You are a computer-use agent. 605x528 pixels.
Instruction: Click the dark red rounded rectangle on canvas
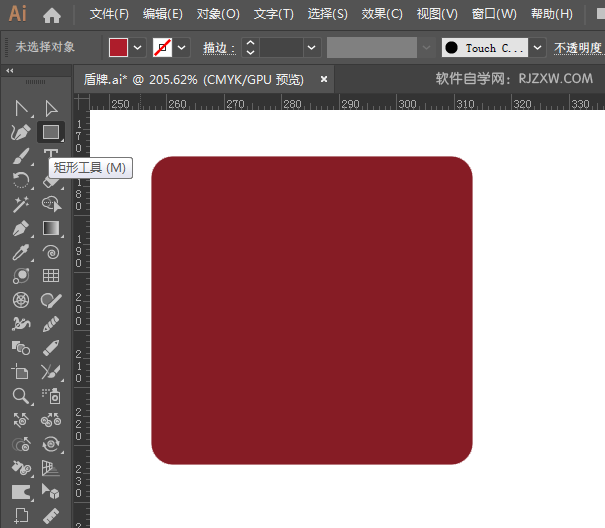pyautogui.click(x=311, y=310)
